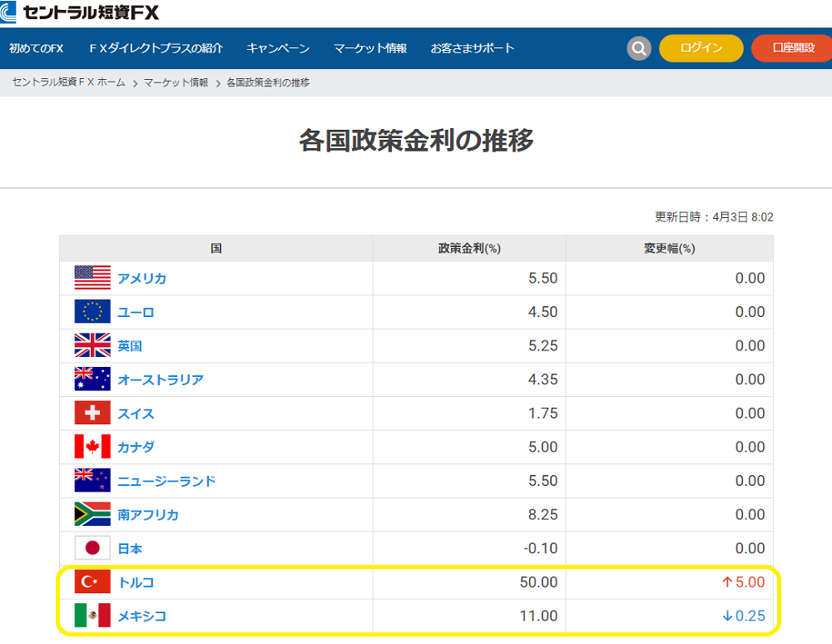832x644 pixels.
Task: Open the オーストラリア link
Action: pyautogui.click(x=161, y=379)
